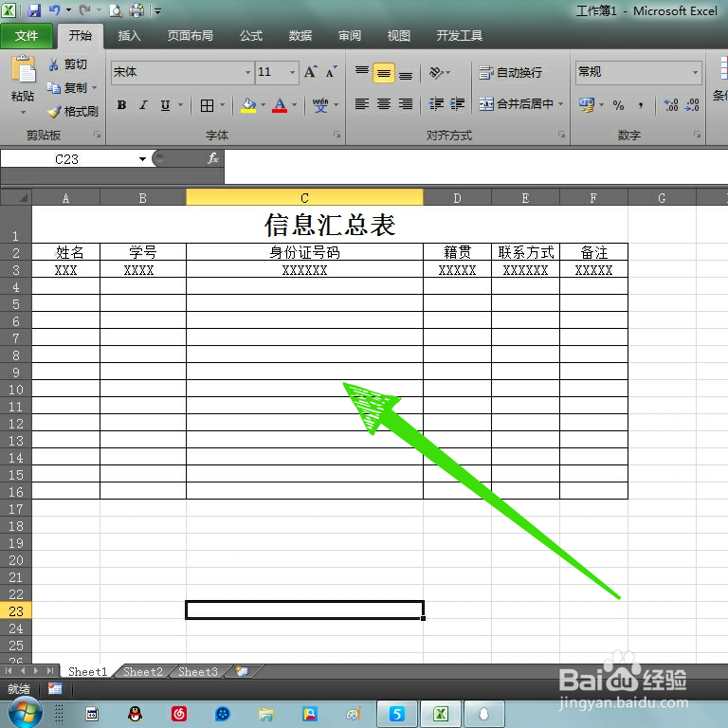Image resolution: width=728 pixels, height=728 pixels.
Task: Click the Paste (粘贴) clipboard icon
Action: [23, 69]
